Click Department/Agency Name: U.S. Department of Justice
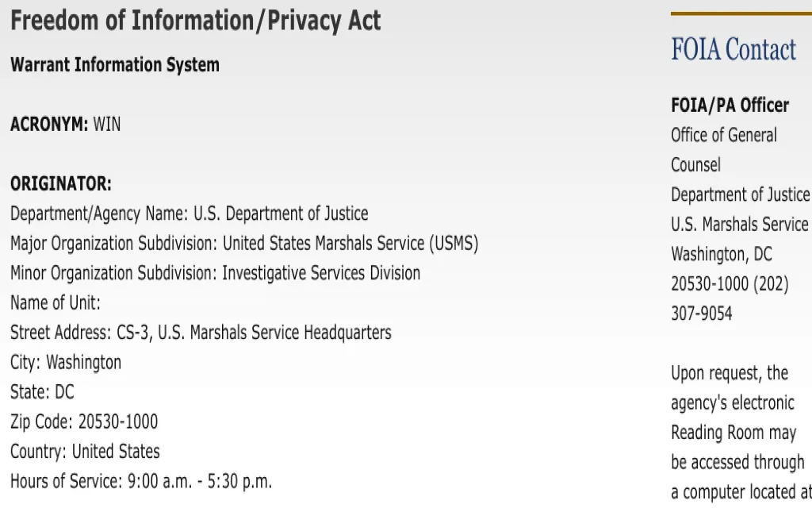 pyautogui.click(x=189, y=214)
